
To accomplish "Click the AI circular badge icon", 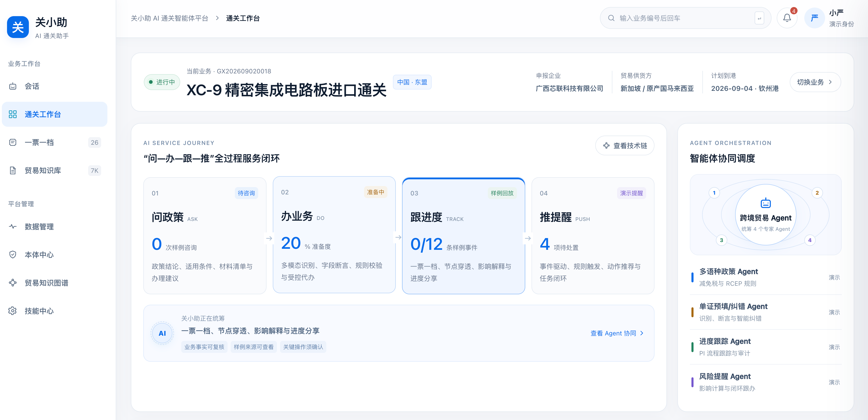I will [x=163, y=333].
